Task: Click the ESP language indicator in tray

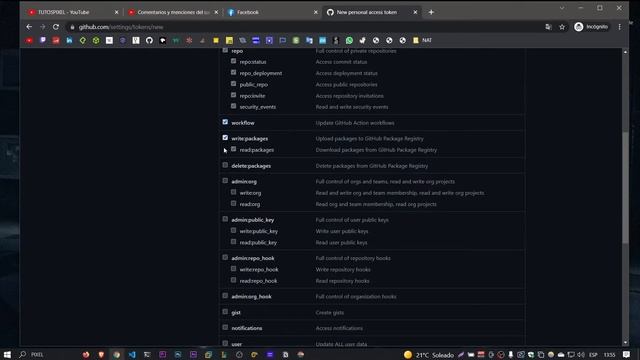Action: 593,355
